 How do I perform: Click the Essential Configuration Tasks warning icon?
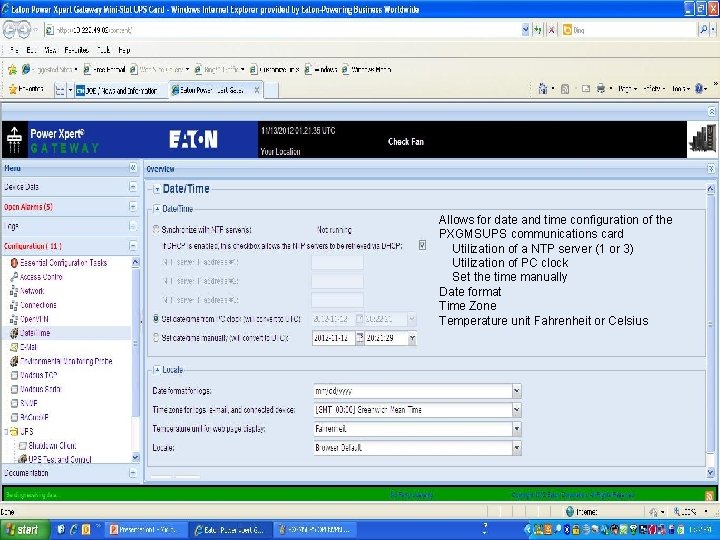tap(14, 263)
